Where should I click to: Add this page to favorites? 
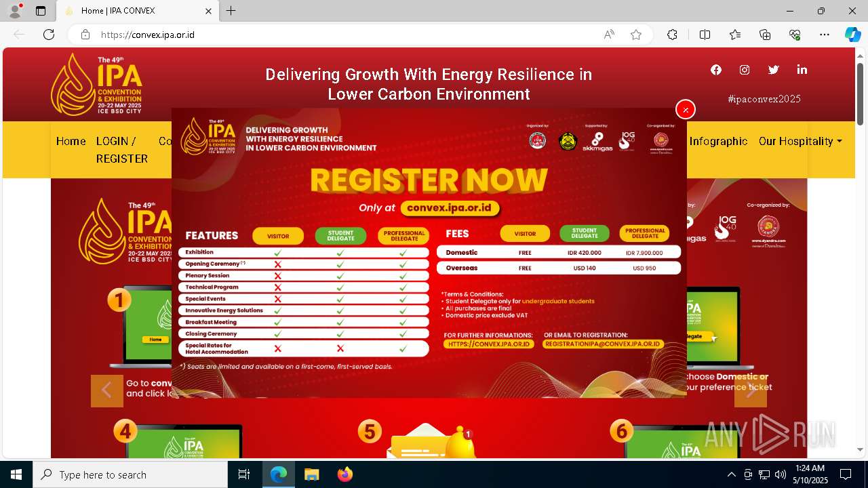point(636,35)
